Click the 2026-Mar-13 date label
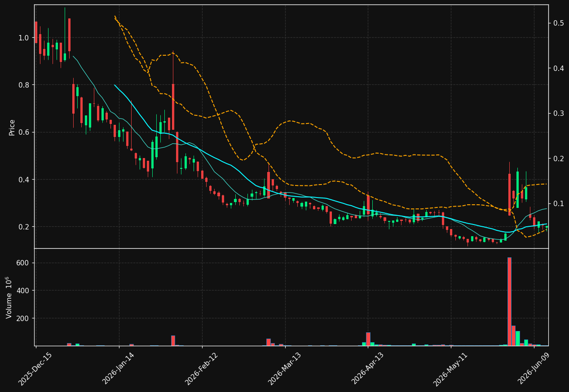The image size is (569, 392). [x=285, y=369]
